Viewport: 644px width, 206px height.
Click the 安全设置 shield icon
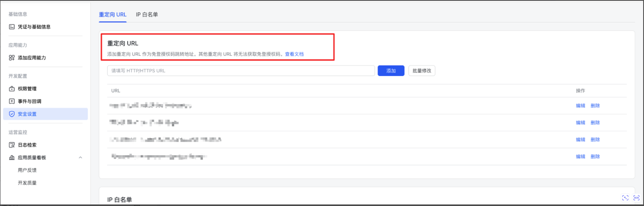pos(12,114)
